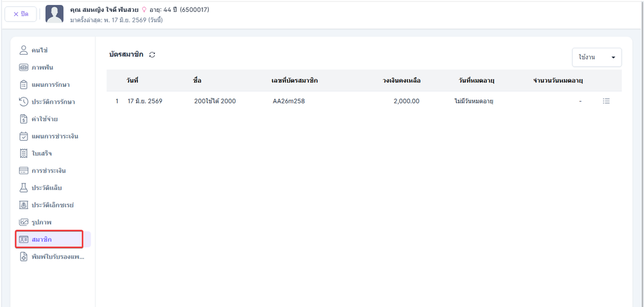Open the ใช้งาน status dropdown
The height and width of the screenshot is (307, 644).
pyautogui.click(x=597, y=57)
